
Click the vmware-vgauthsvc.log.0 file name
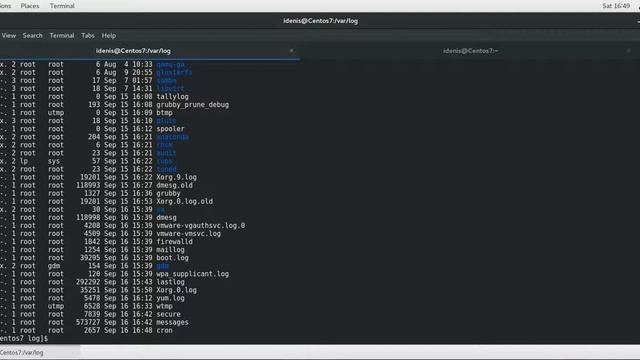click(201, 226)
